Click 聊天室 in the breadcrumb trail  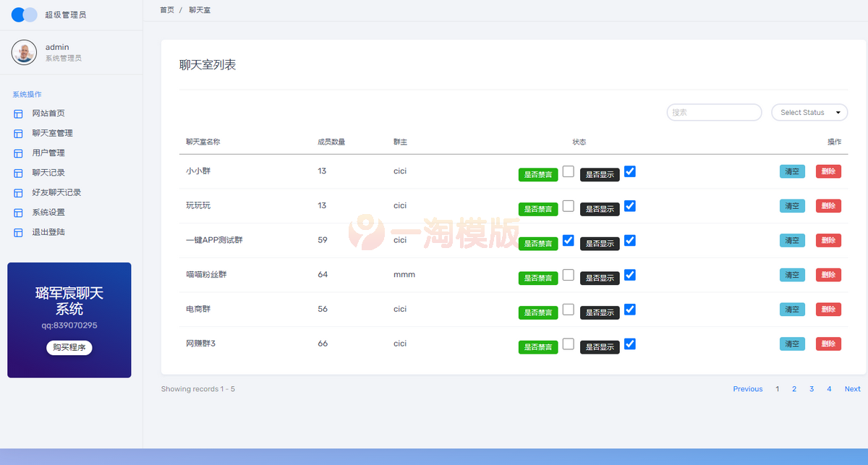[200, 10]
